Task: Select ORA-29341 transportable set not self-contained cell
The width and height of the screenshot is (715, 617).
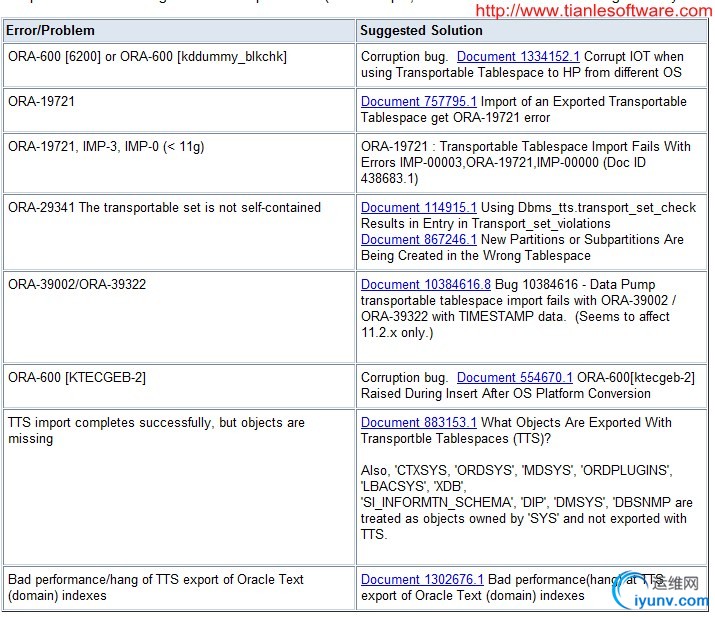Action: (179, 232)
